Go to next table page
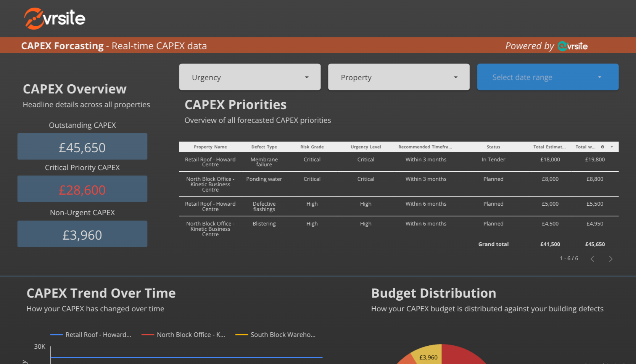The width and height of the screenshot is (636, 364). [611, 259]
